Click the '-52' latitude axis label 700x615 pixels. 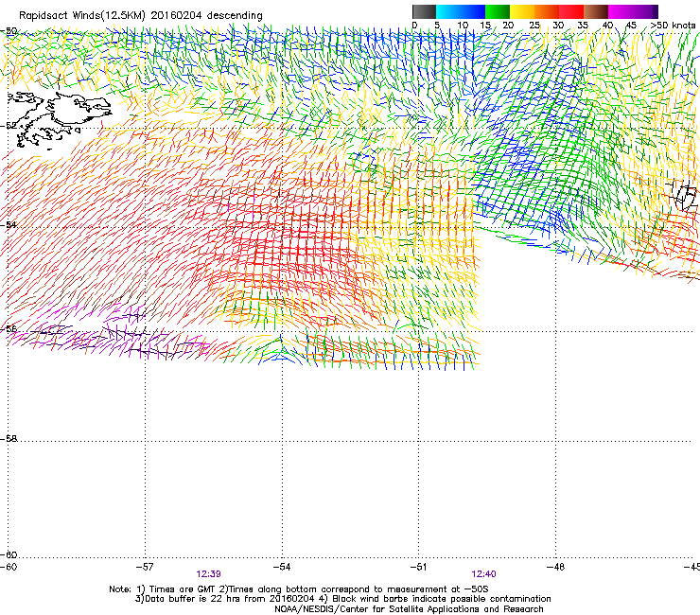pos(9,126)
